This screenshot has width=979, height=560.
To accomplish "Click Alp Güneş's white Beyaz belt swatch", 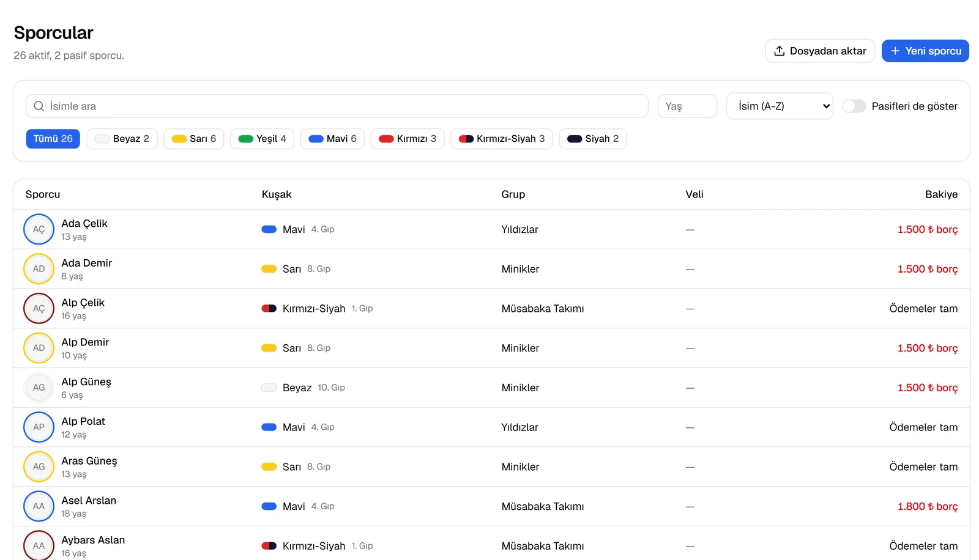I will pyautogui.click(x=269, y=388).
